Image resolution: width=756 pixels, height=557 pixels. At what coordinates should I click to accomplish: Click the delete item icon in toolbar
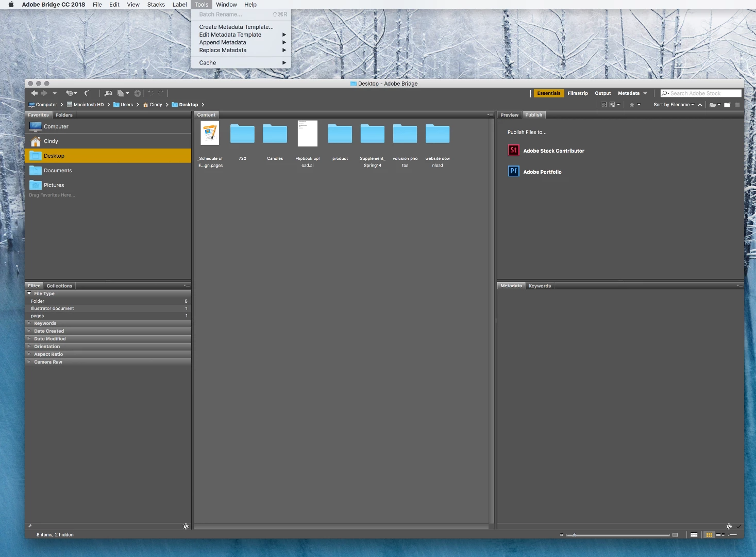point(737,105)
